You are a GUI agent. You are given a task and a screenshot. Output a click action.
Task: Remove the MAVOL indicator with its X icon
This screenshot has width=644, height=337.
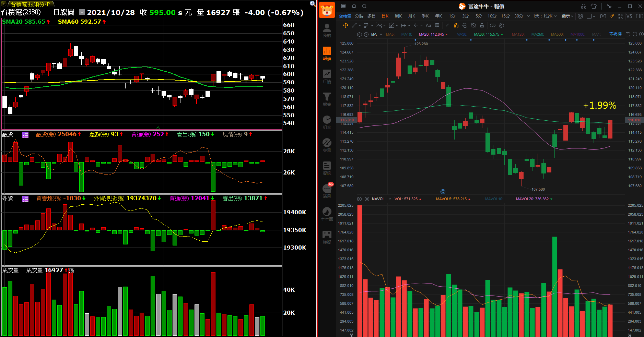(367, 199)
